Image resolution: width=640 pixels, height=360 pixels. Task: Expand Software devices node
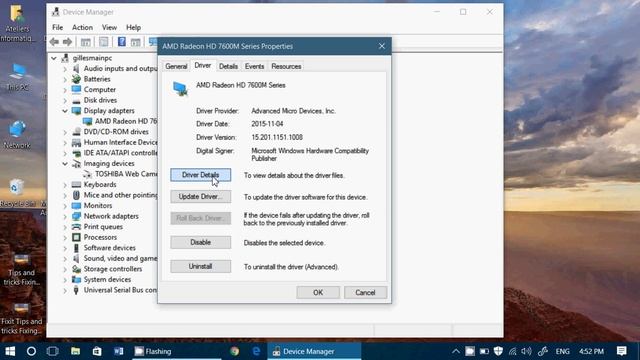tap(65, 248)
